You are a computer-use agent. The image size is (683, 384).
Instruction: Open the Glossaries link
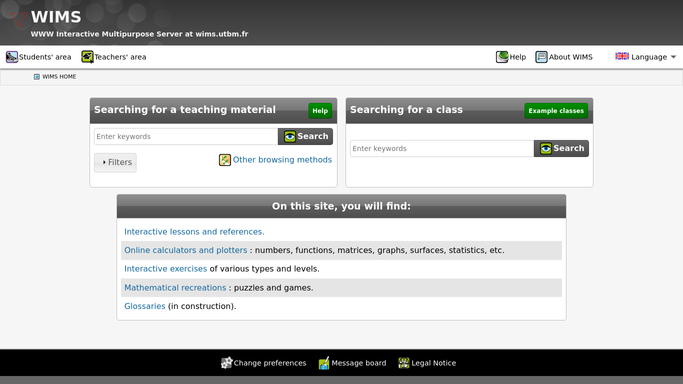145,306
